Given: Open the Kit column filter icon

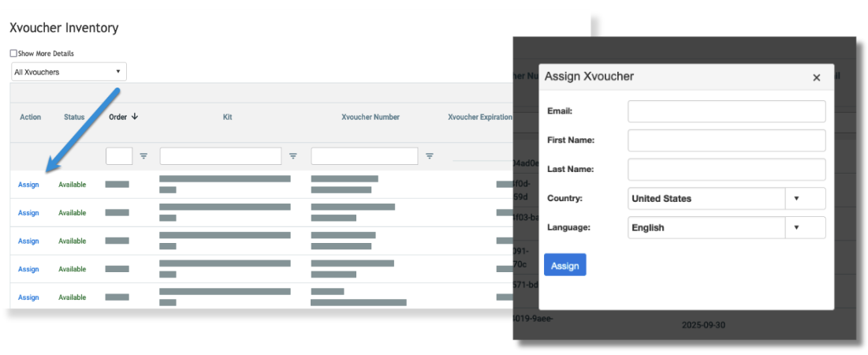Looking at the screenshot, I should tap(293, 156).
